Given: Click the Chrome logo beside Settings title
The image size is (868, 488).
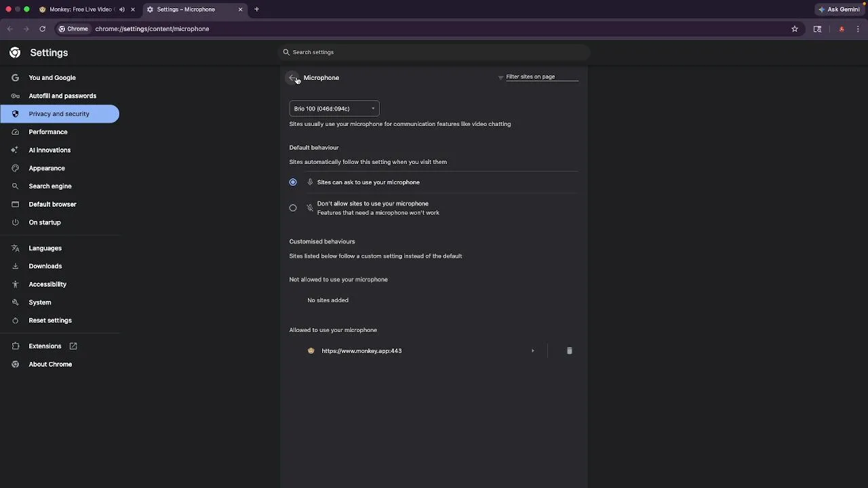Looking at the screenshot, I should point(15,53).
